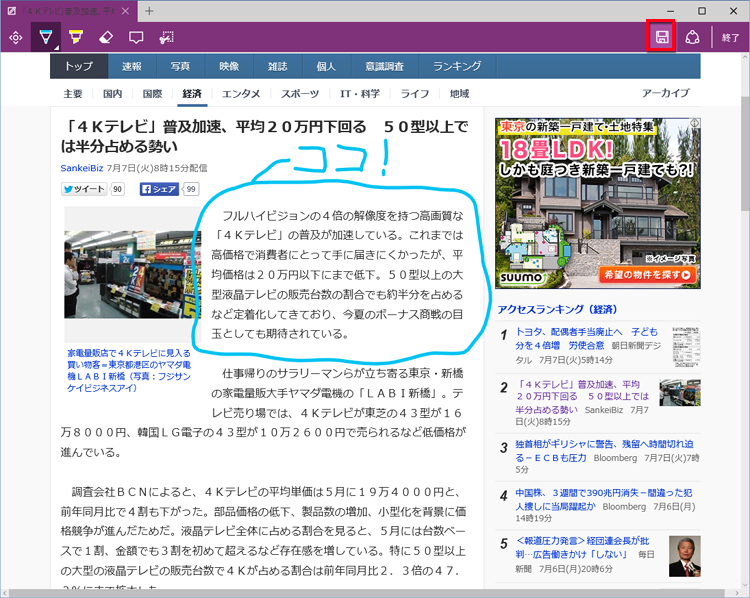Select the Pen drawing tool
Image resolution: width=750 pixels, height=598 pixels.
pos(45,38)
